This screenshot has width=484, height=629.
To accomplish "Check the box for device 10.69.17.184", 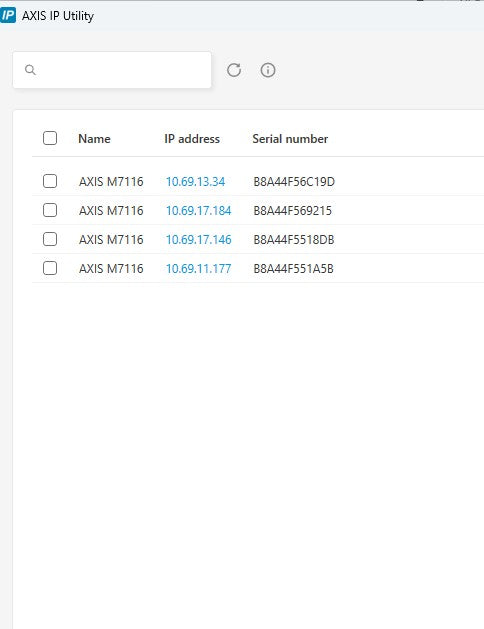I will pos(50,210).
